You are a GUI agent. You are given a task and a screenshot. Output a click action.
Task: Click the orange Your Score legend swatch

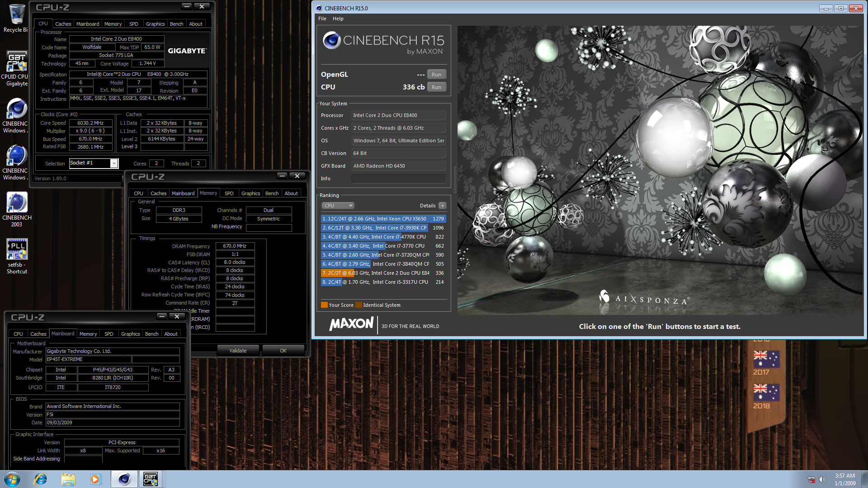tap(324, 305)
